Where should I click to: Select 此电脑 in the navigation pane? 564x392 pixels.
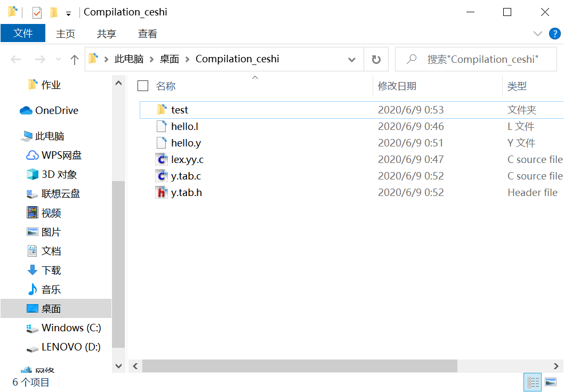[42, 136]
